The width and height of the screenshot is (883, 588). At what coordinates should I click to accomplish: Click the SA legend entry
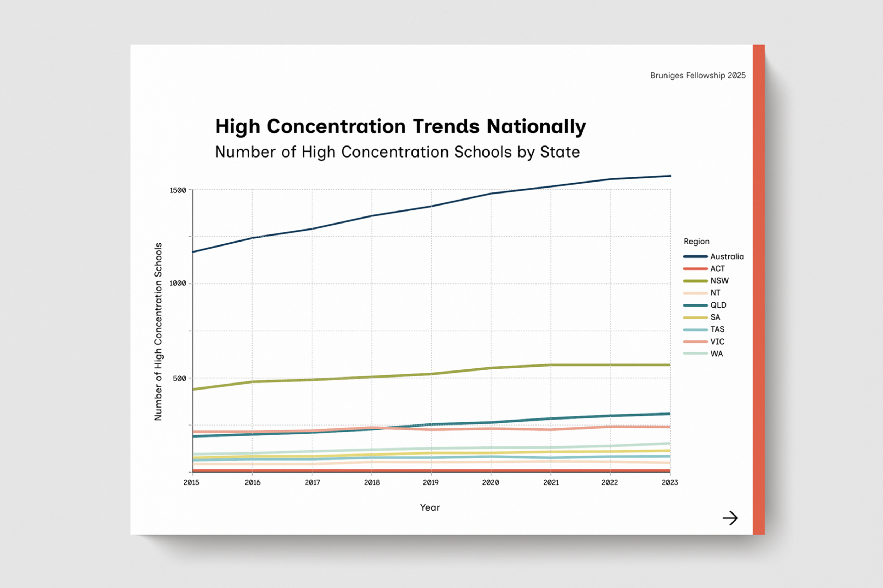click(715, 317)
